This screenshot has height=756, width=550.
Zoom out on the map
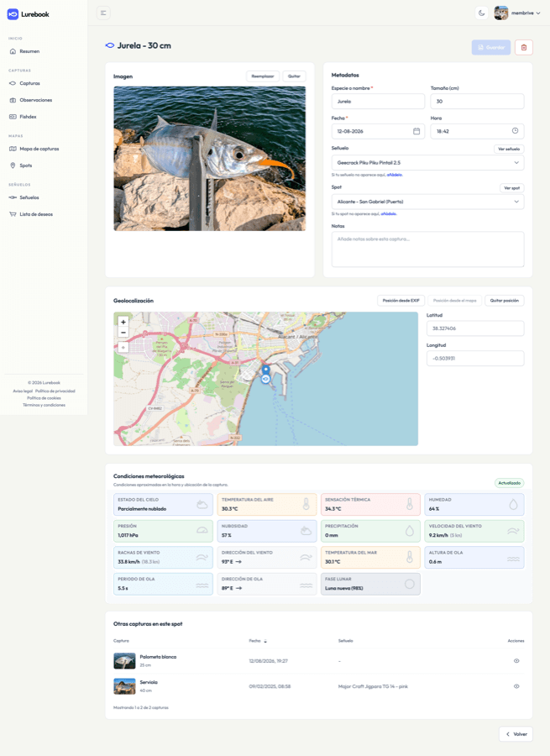point(123,332)
